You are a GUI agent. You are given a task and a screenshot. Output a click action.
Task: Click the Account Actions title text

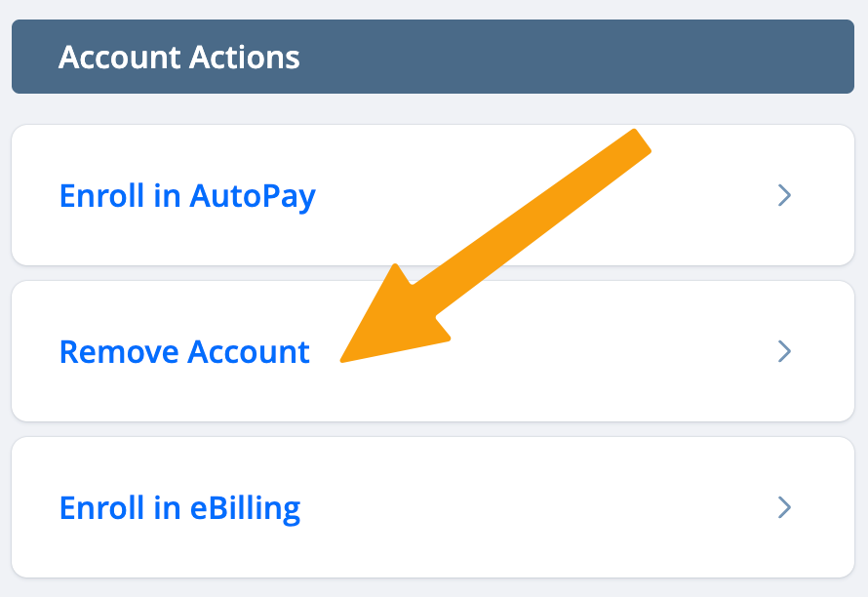178,57
